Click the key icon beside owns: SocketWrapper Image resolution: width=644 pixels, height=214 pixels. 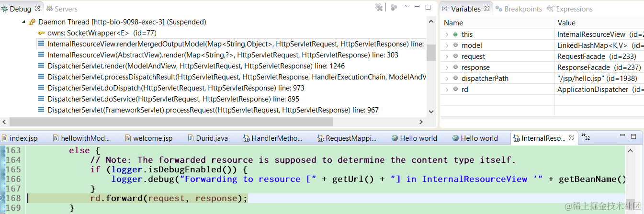click(41, 33)
